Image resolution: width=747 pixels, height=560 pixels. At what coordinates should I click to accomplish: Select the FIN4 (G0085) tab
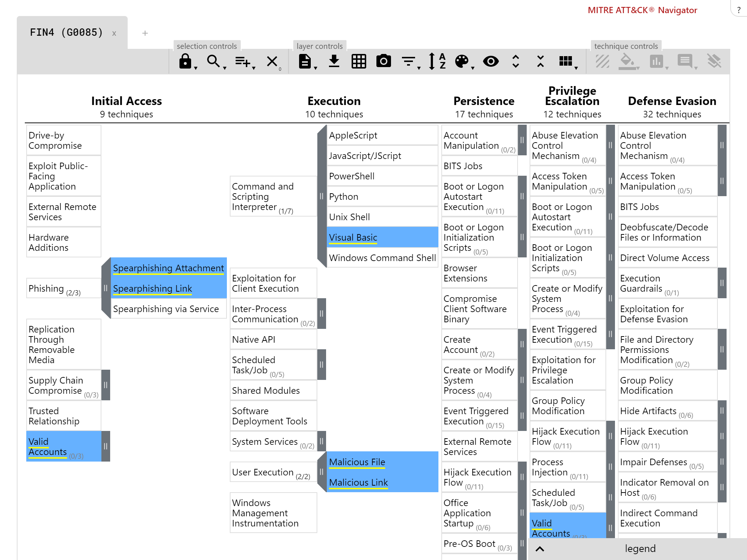[x=66, y=32]
